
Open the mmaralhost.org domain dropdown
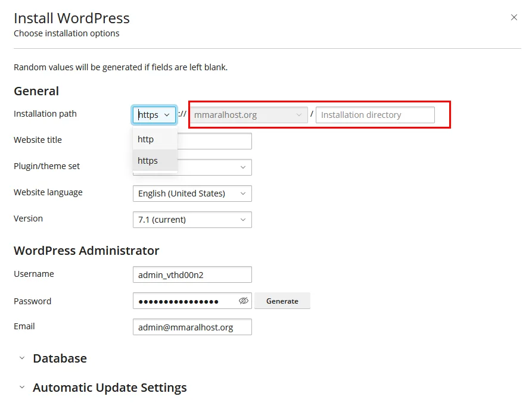[x=248, y=115]
